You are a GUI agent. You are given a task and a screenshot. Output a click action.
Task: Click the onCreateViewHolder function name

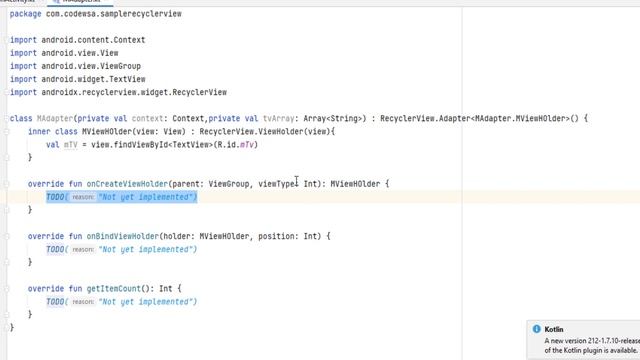pyautogui.click(x=127, y=184)
